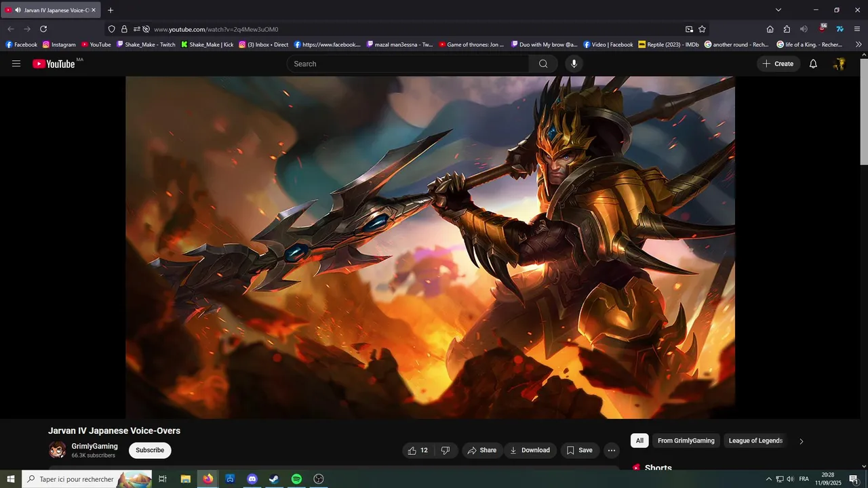Focus the YouTube search field
The width and height of the screenshot is (868, 488).
(408, 64)
